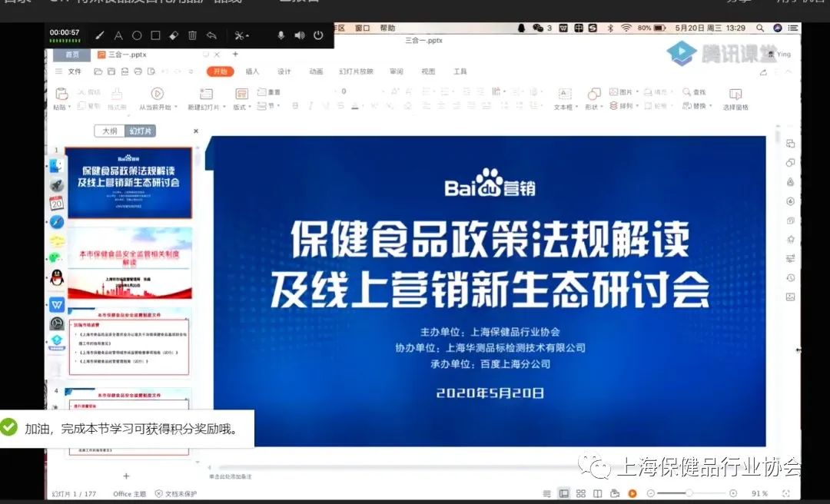
Task: Open the 替换 replace dropdown
Action: pos(698,106)
